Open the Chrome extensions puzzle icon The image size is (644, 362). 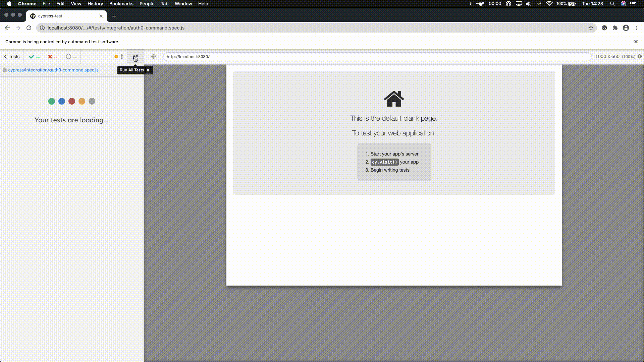[x=615, y=28]
